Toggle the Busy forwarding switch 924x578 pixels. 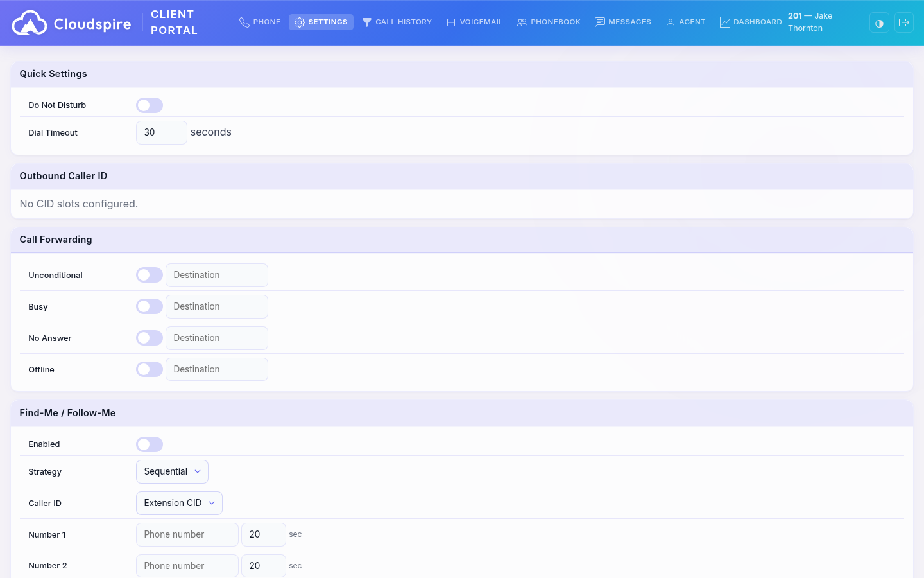coord(150,306)
